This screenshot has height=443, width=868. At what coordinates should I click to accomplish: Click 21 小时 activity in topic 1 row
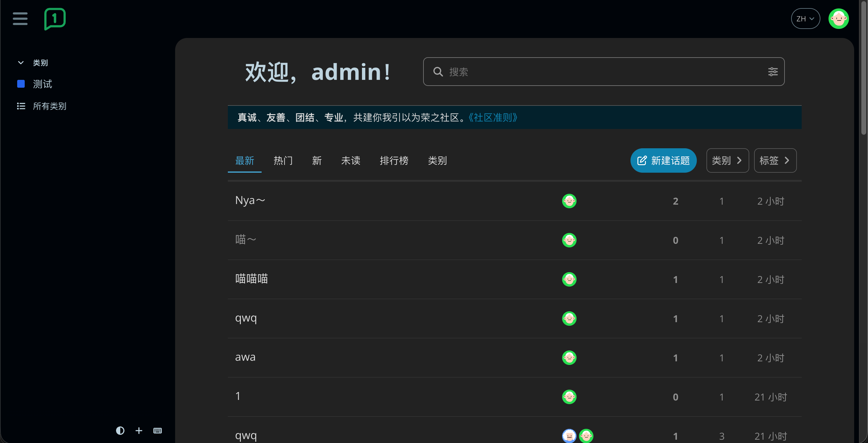(x=770, y=397)
